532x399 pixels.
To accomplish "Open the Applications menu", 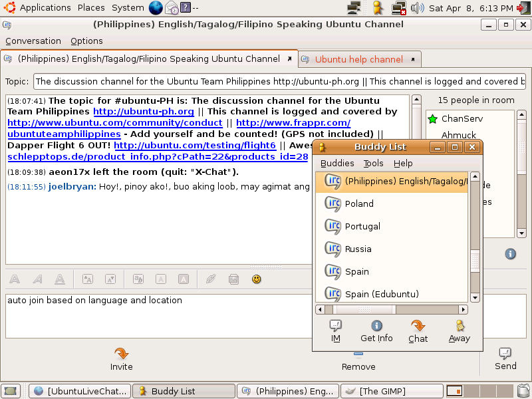I will click(45, 7).
